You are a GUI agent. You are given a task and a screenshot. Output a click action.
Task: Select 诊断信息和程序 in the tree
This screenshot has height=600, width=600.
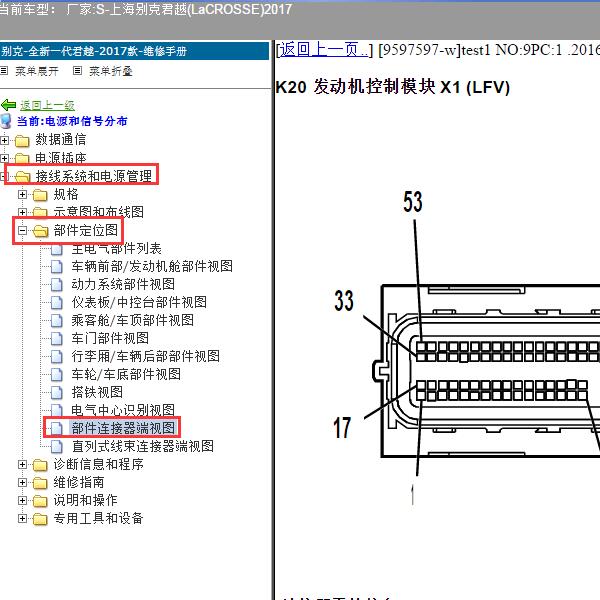click(98, 464)
